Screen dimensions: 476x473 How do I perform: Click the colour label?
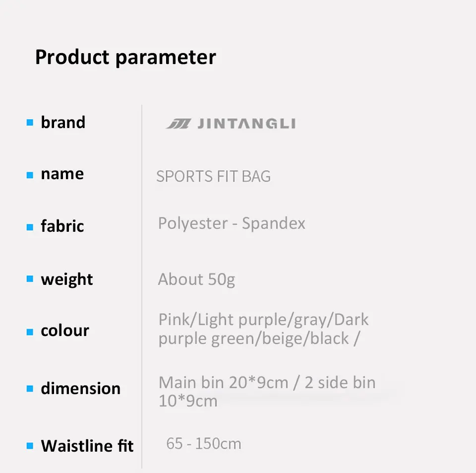(65, 330)
